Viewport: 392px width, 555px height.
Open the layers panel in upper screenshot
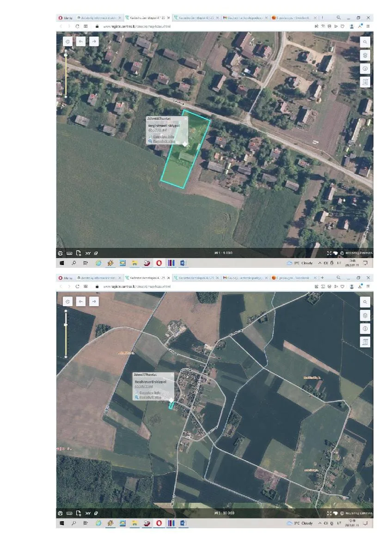(x=365, y=55)
